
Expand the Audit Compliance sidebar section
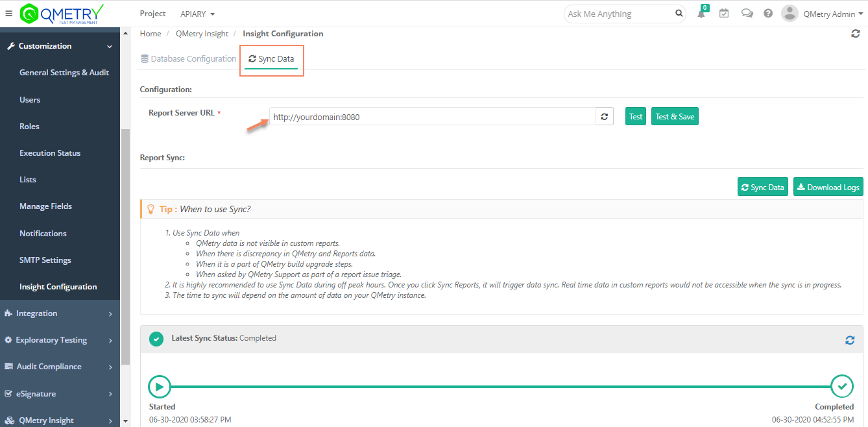pyautogui.click(x=60, y=367)
